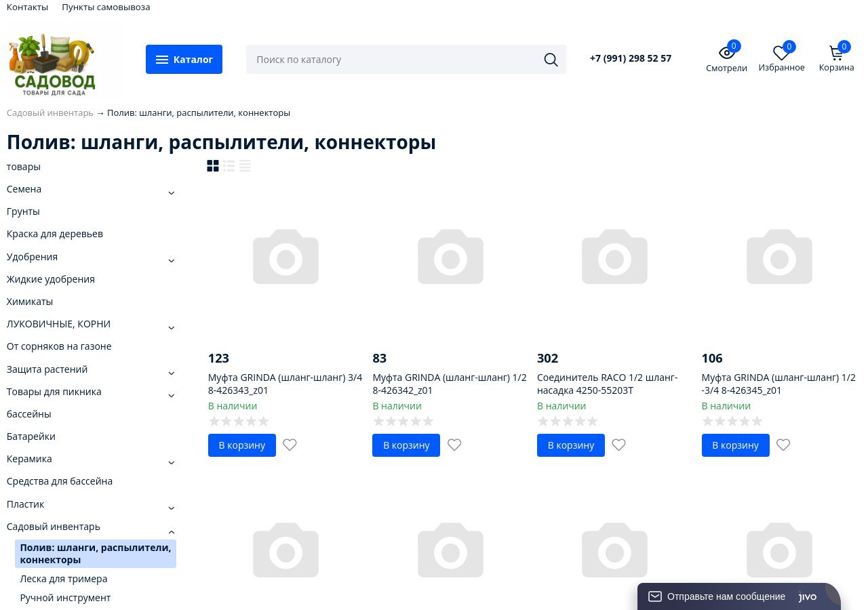Open the Корзина cart icon

836,53
